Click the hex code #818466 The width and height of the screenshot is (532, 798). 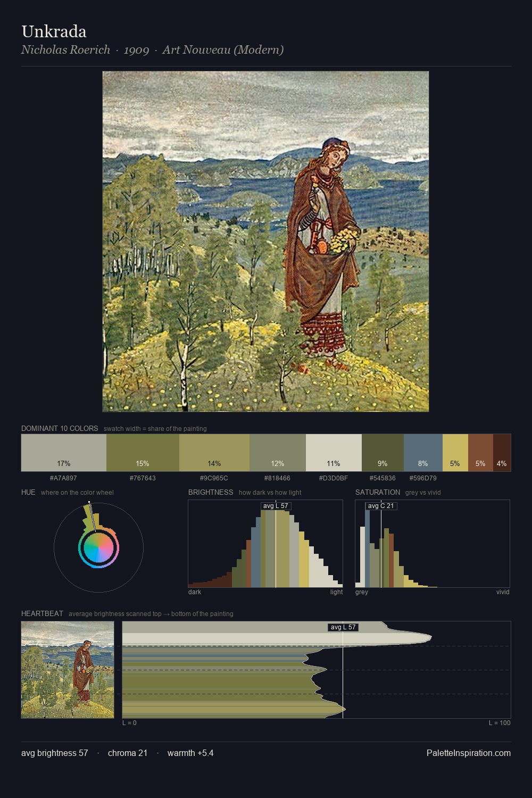tap(278, 478)
